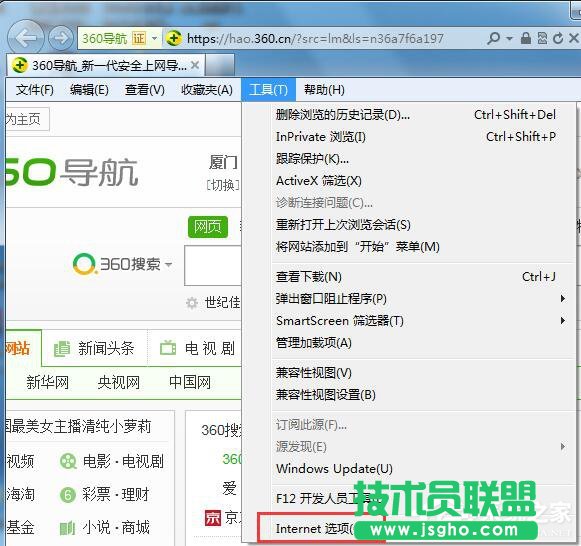Screen dimensions: 581x546
Task: Click the 证 certificate badge in address bar
Action: pos(139,38)
